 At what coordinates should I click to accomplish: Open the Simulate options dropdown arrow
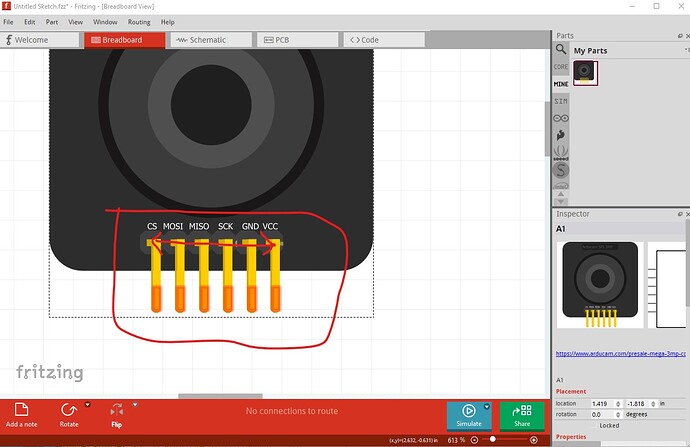pos(487,407)
